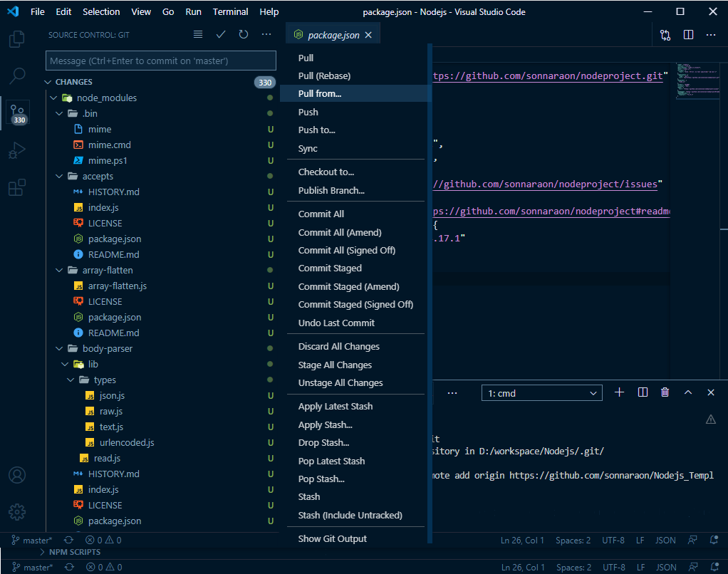The width and height of the screenshot is (728, 574).
Task: Click the commit message input field
Action: pos(161,61)
